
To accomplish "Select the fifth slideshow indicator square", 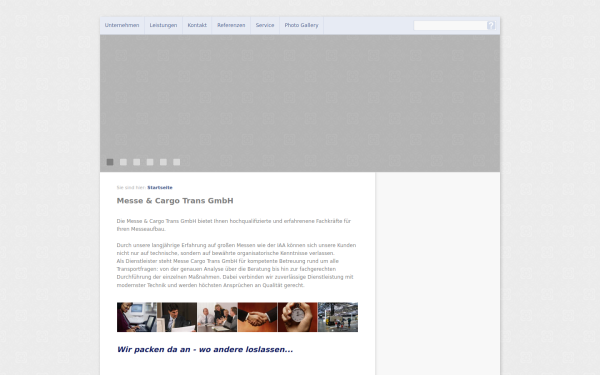I will 163,162.
